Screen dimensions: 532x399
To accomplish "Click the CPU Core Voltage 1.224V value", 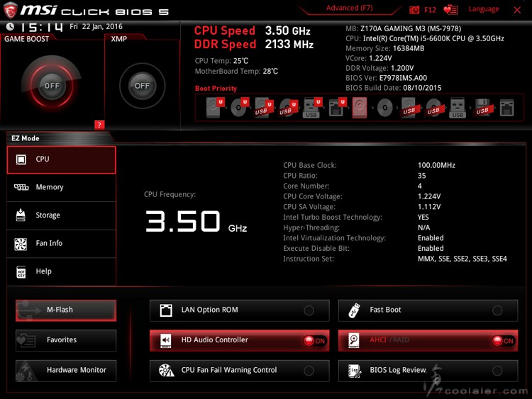I will tap(429, 196).
